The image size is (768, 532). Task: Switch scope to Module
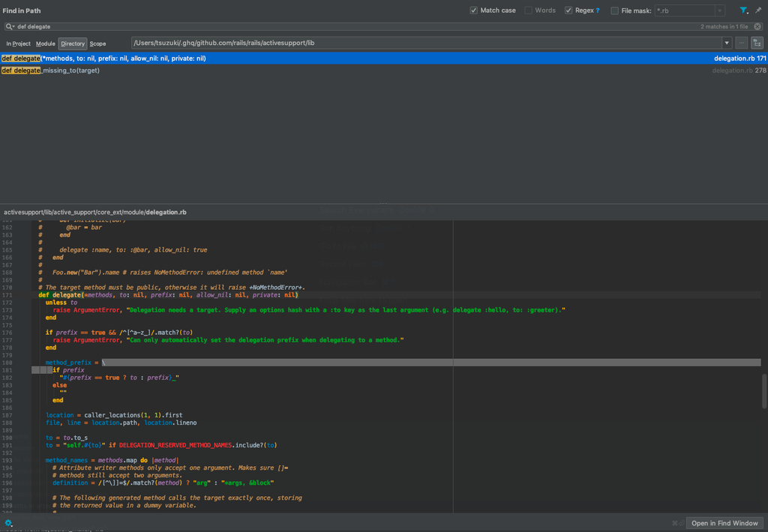[46, 43]
